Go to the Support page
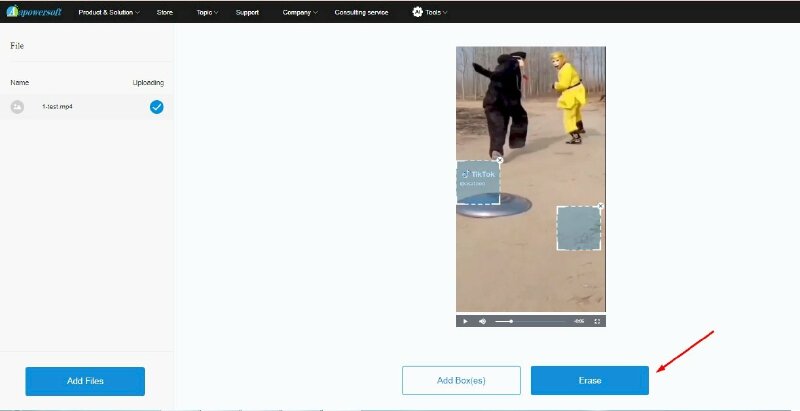The image size is (800, 411). pos(247,12)
